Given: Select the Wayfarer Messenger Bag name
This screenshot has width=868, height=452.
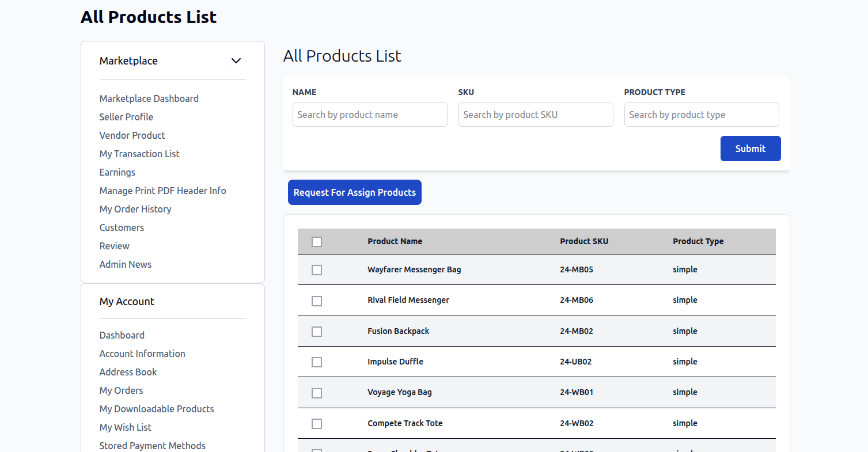Looking at the screenshot, I should pyautogui.click(x=414, y=269).
